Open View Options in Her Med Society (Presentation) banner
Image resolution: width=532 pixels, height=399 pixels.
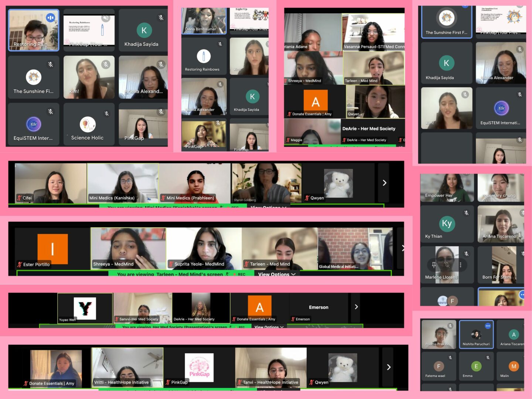pyautogui.click(x=269, y=327)
